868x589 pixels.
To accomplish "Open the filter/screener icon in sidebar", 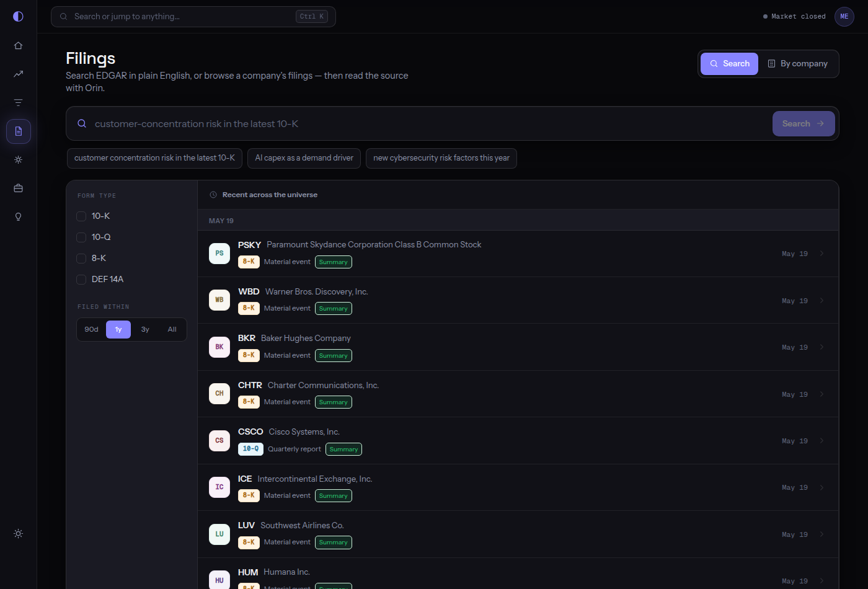I will coord(19,102).
